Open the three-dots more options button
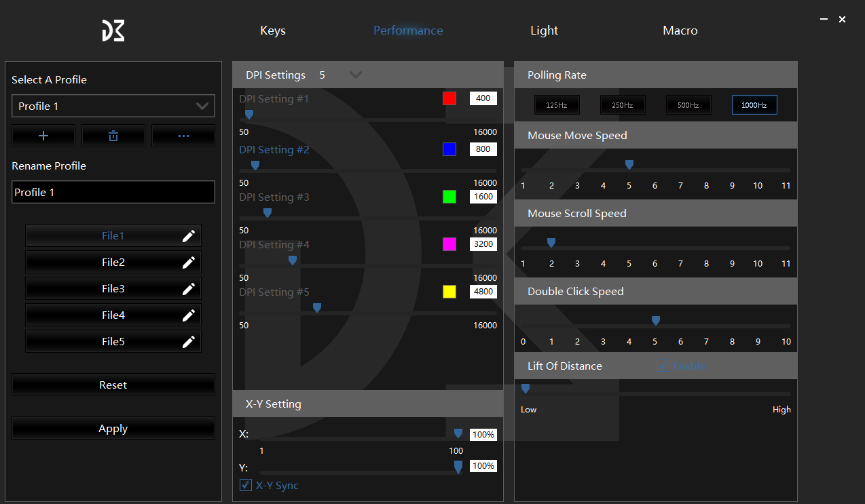The width and height of the screenshot is (865, 504). (x=183, y=136)
